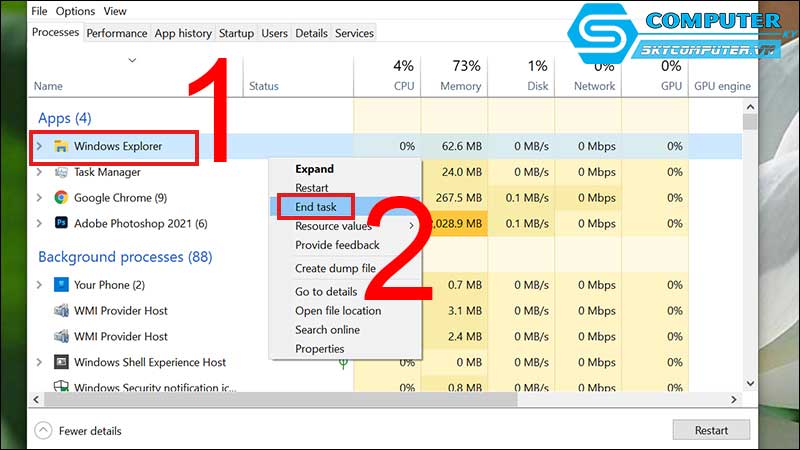The height and width of the screenshot is (450, 800).
Task: Click the Adobe Photoshop 2021 icon
Action: (61, 223)
